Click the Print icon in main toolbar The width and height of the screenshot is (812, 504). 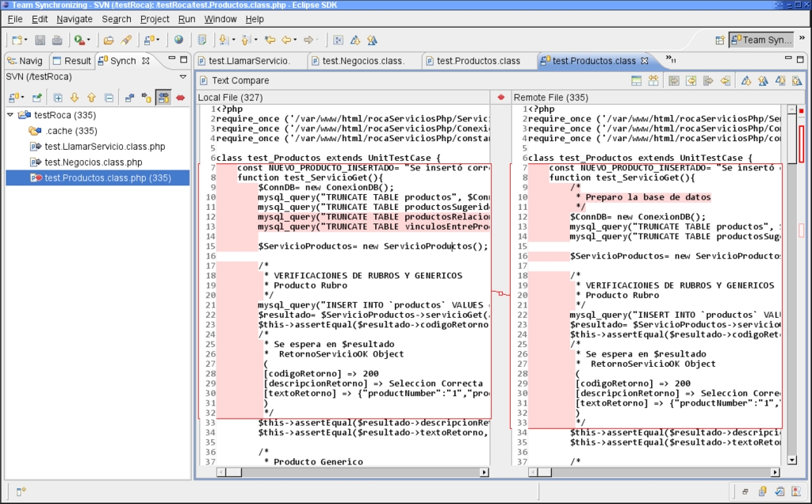pos(57,40)
